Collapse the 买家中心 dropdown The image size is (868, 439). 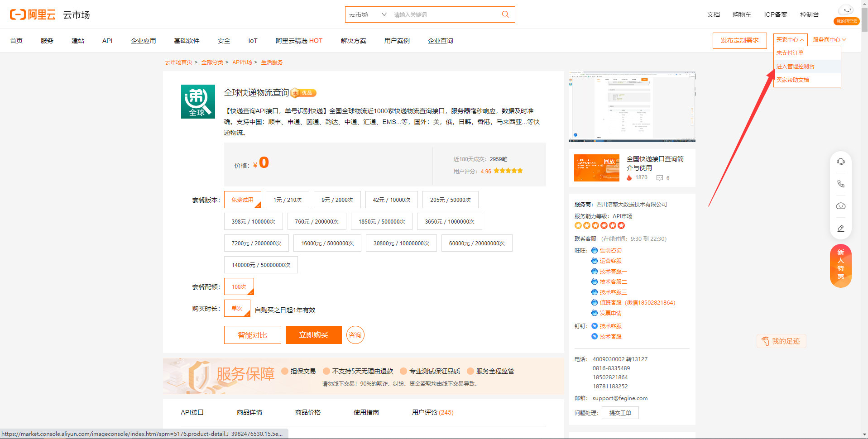pyautogui.click(x=790, y=40)
